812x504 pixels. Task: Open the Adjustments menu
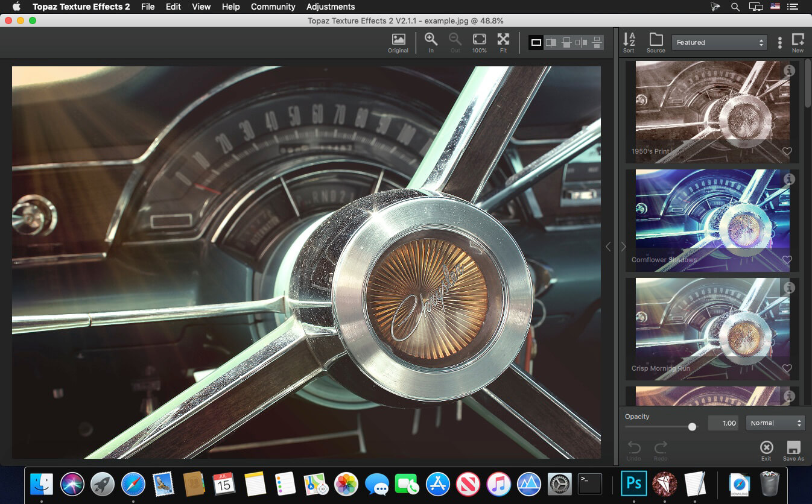(331, 7)
